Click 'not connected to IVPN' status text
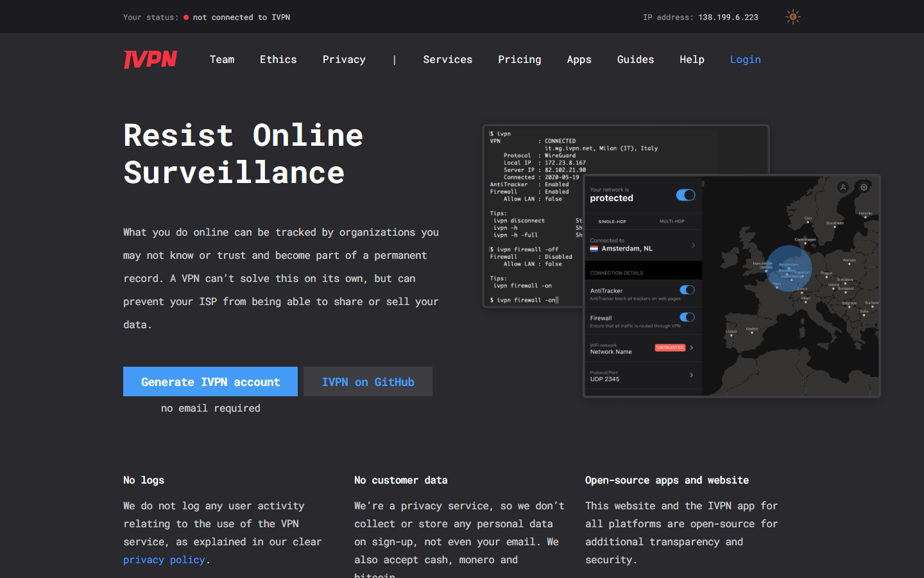The height and width of the screenshot is (578, 924). click(241, 17)
